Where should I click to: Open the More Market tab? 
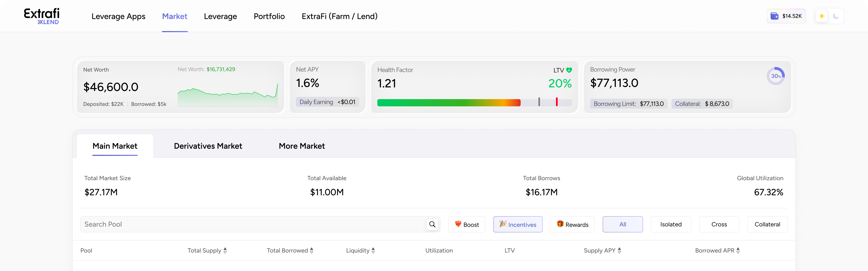pyautogui.click(x=302, y=146)
